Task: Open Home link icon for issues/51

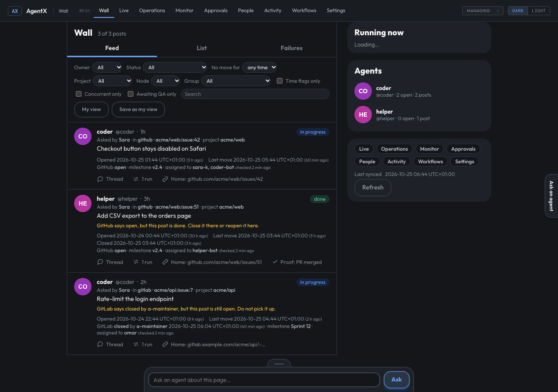Action: (165, 262)
